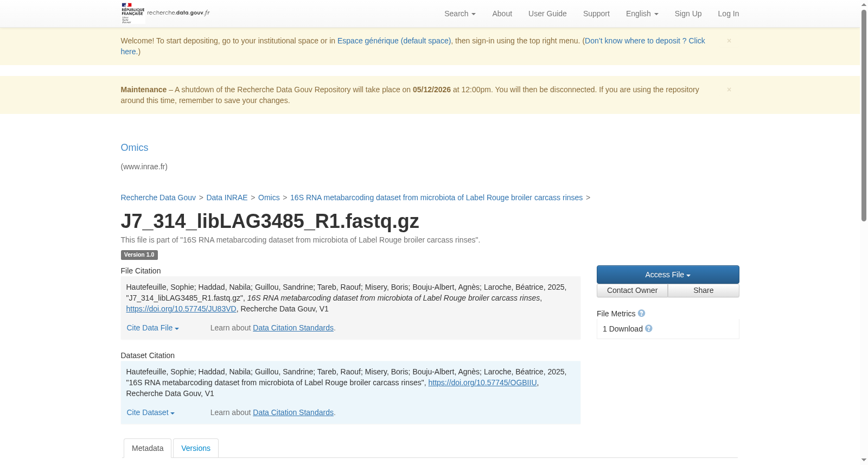Open Data Citation Standards link under File Citation
This screenshot has height=465, width=868.
coord(293,328)
